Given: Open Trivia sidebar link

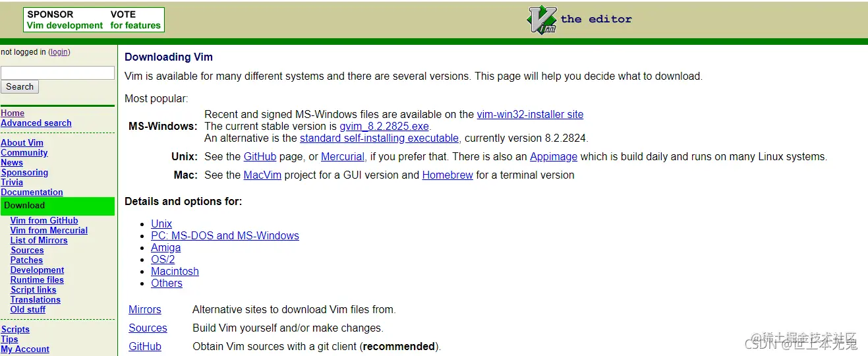Looking at the screenshot, I should [12, 183].
